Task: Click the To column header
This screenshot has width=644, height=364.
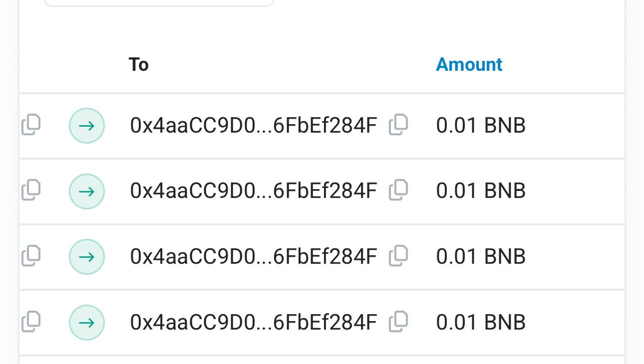Action: pyautogui.click(x=139, y=64)
